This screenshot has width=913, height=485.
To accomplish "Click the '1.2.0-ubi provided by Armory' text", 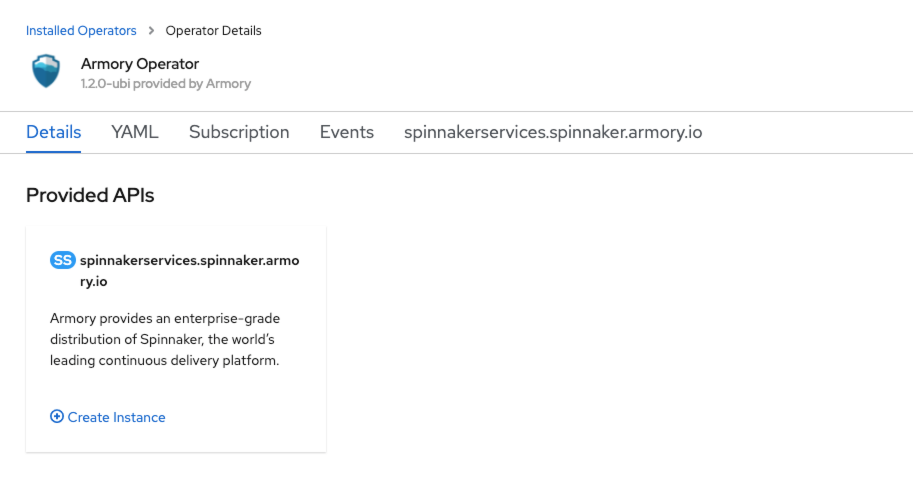I will pos(166,84).
